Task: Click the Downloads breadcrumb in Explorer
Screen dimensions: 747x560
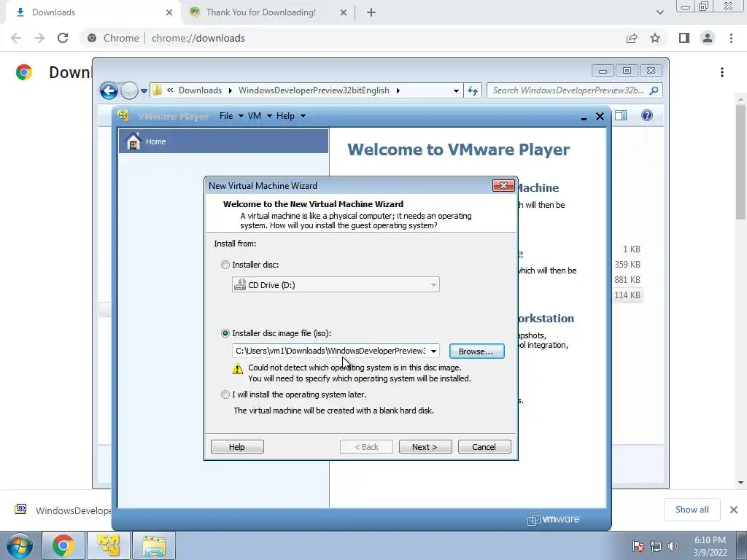Action: pos(200,90)
